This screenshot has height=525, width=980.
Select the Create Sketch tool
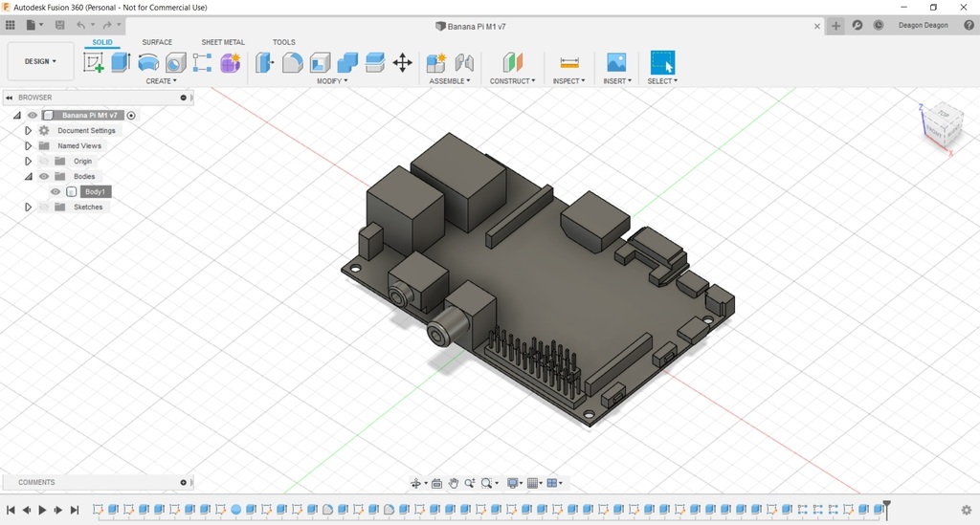coord(94,62)
